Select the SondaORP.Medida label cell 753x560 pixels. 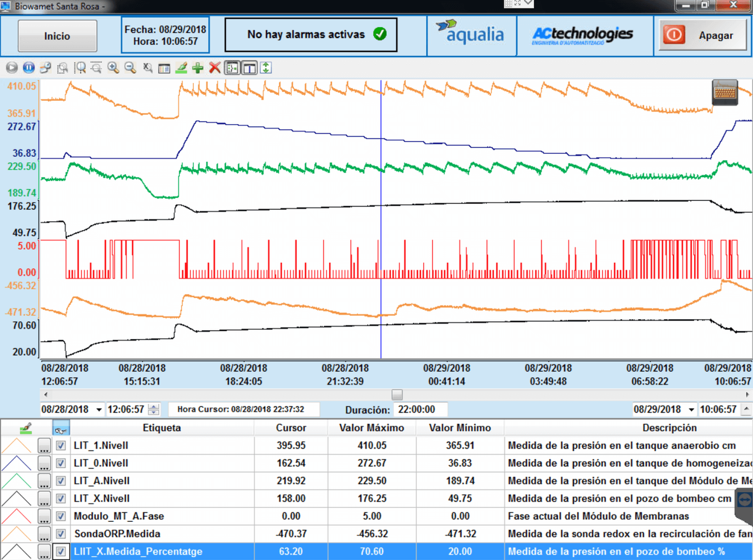(x=162, y=534)
